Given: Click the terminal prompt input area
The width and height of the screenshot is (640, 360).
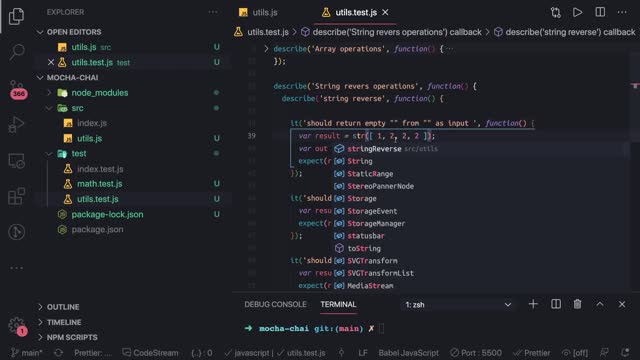Looking at the screenshot, I should click(381, 328).
